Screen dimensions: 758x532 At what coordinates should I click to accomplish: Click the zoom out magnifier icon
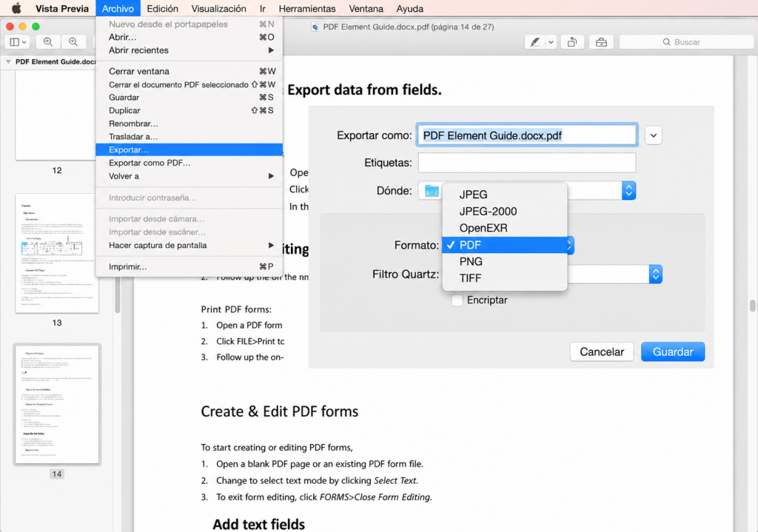pos(48,42)
